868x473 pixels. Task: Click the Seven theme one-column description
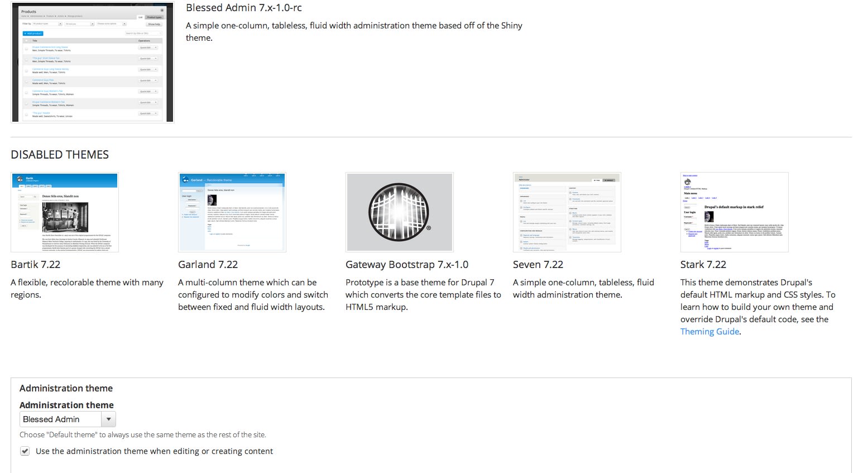(583, 289)
